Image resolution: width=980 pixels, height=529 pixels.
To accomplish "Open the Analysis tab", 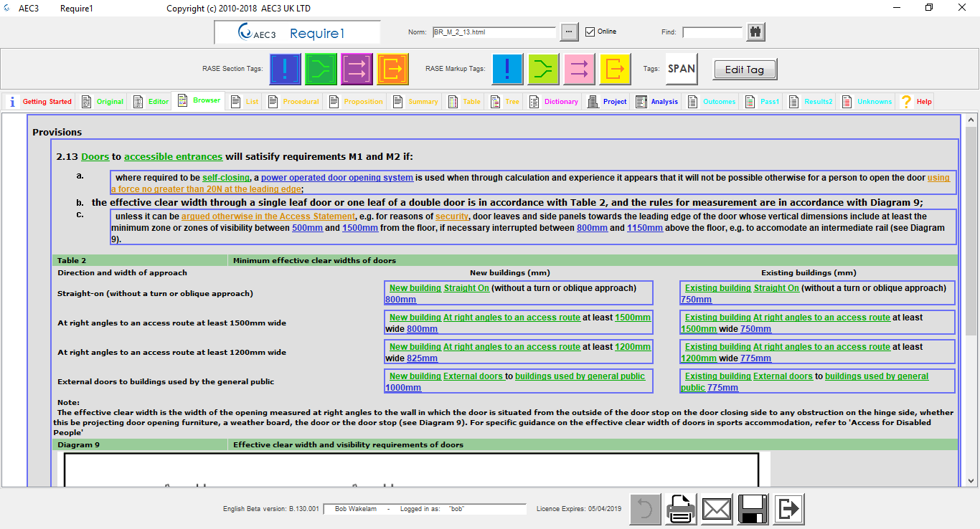I will 657,102.
